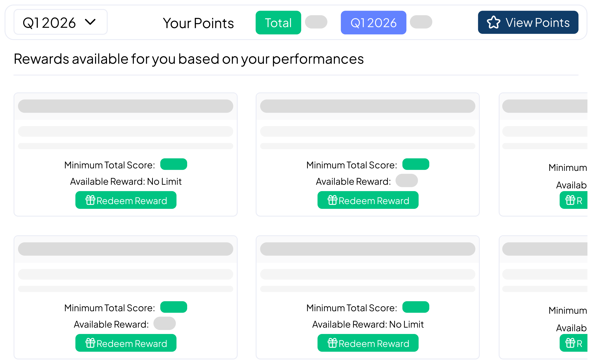The height and width of the screenshot is (364, 592).
Task: Open View Points button
Action: (x=528, y=22)
